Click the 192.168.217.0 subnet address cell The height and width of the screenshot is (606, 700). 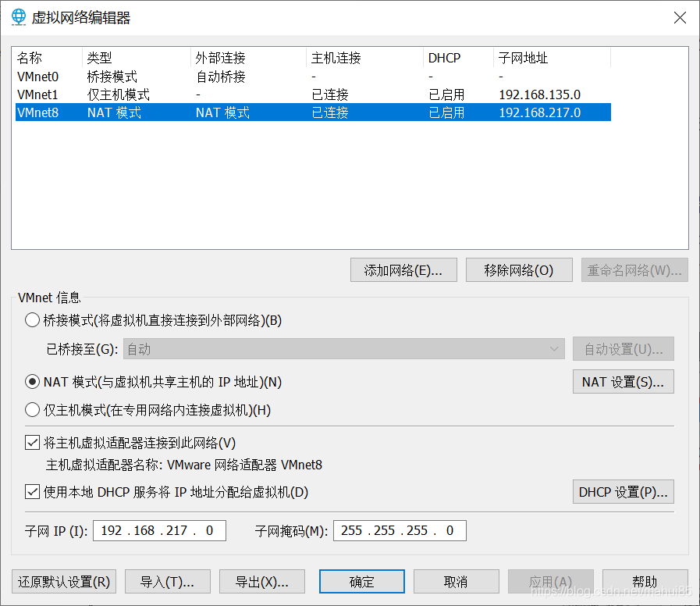[x=540, y=112]
